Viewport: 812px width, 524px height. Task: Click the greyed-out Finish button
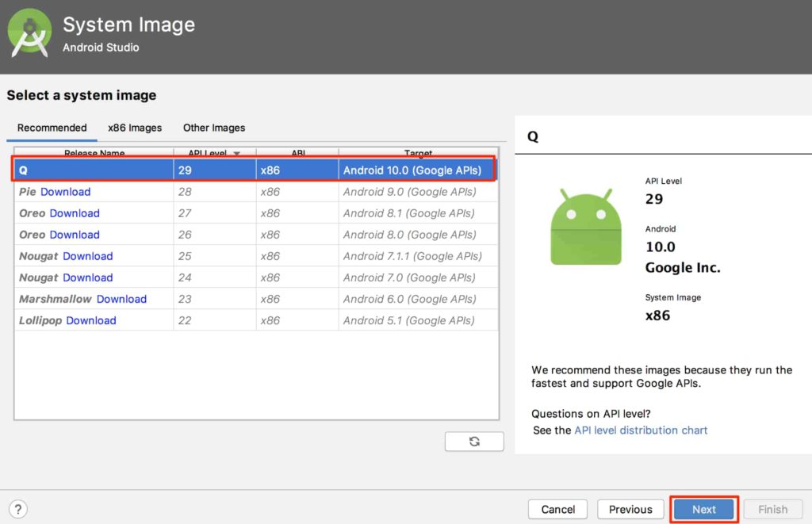(x=772, y=510)
